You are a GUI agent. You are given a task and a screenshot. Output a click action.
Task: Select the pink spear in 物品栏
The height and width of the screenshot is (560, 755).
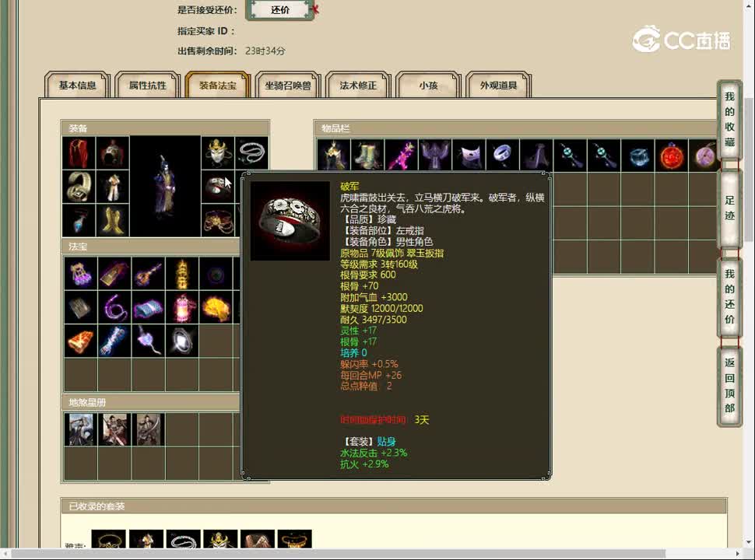[402, 156]
